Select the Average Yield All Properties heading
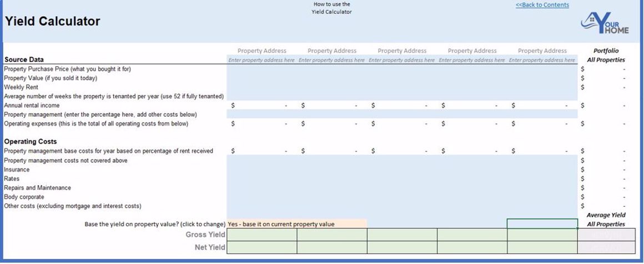The height and width of the screenshot is (264, 644). coord(606,220)
